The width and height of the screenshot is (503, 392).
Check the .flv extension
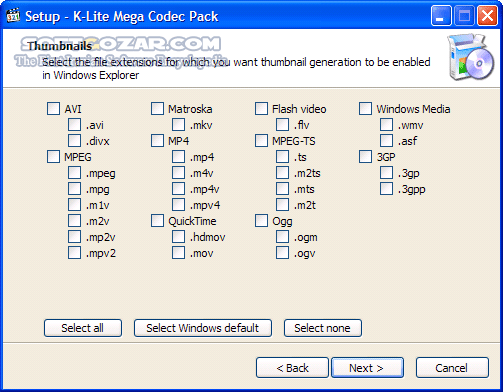(x=282, y=125)
